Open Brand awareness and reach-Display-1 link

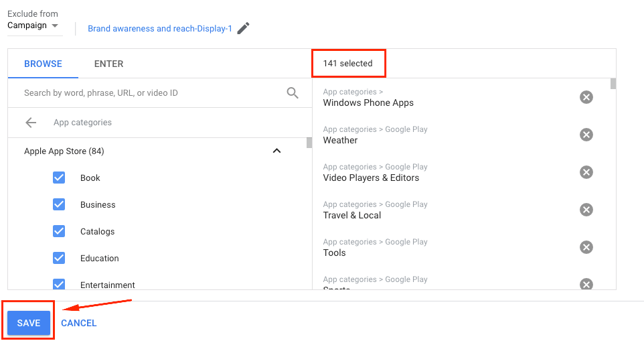pyautogui.click(x=160, y=29)
